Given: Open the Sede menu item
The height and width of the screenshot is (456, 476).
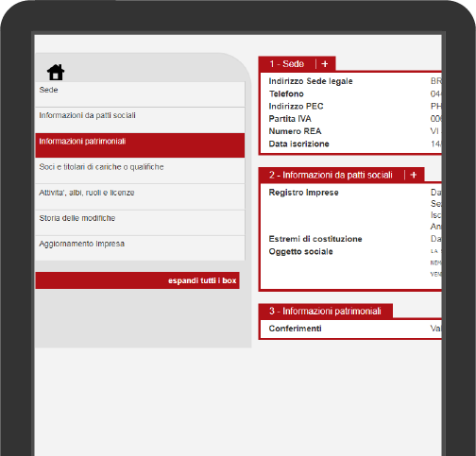Looking at the screenshot, I should (140, 94).
